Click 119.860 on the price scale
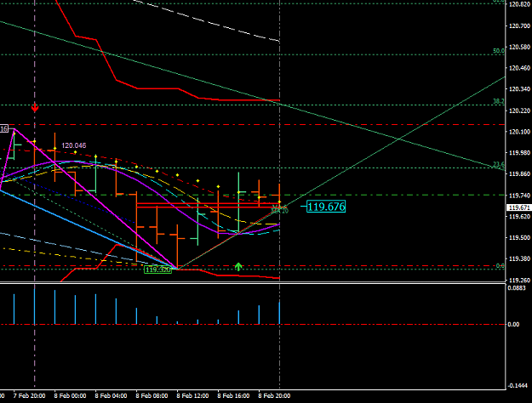The image size is (532, 403). click(520, 174)
